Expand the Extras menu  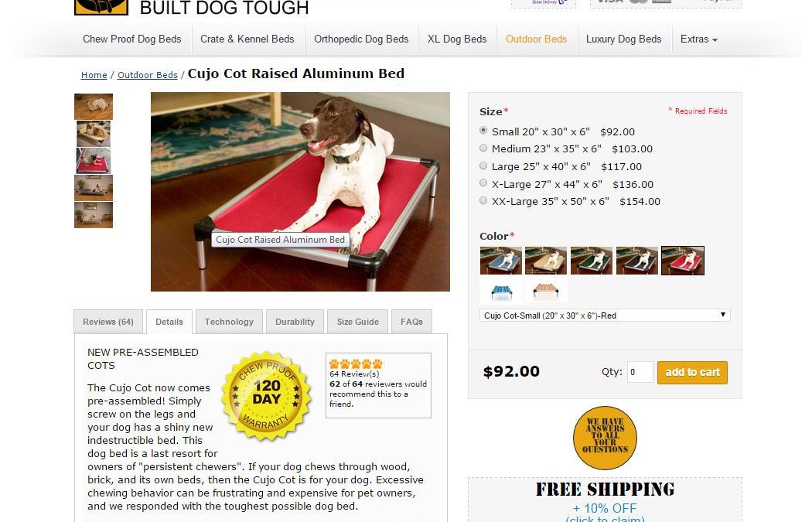pyautogui.click(x=698, y=39)
